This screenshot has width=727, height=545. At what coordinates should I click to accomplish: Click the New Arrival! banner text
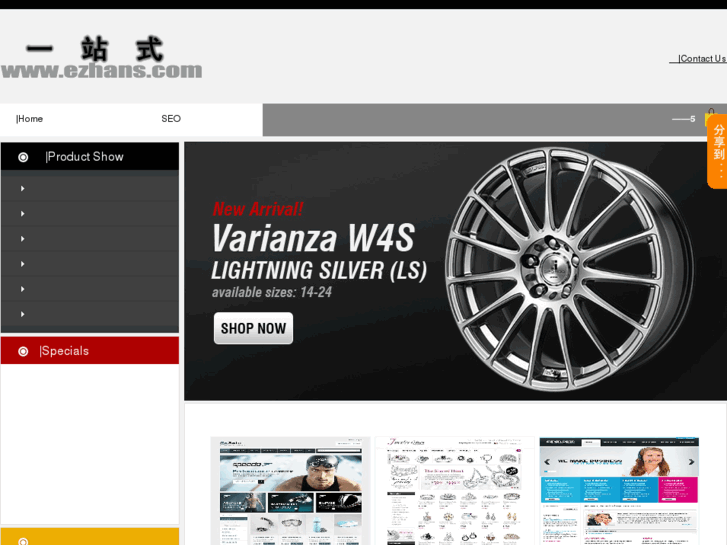258,209
